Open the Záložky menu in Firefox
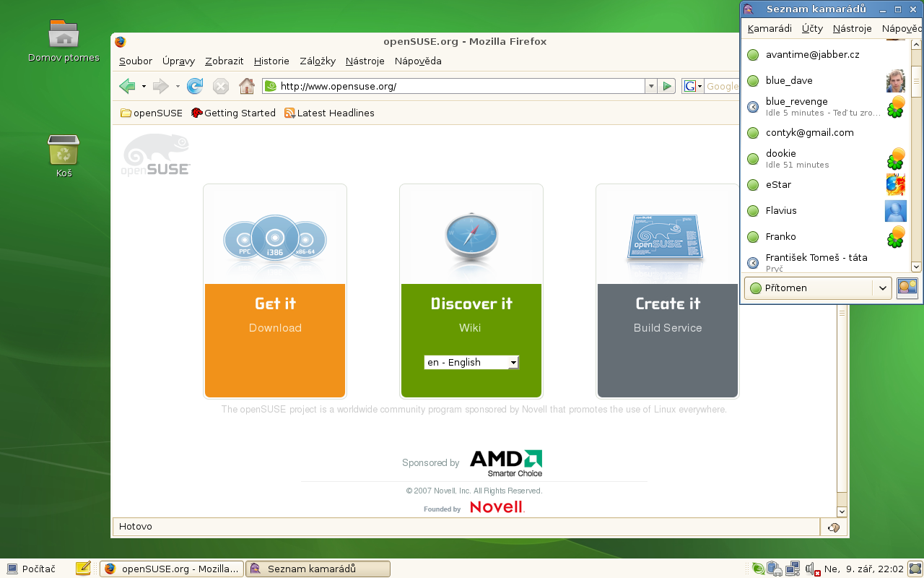The height and width of the screenshot is (578, 924). [x=318, y=61]
